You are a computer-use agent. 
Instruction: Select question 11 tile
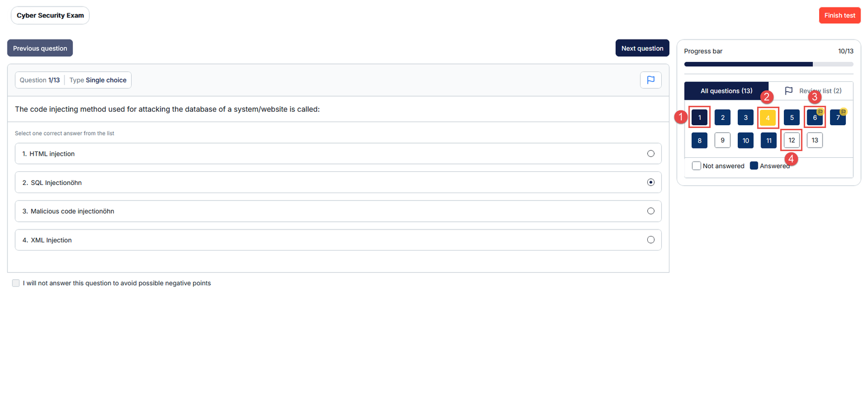click(x=769, y=140)
